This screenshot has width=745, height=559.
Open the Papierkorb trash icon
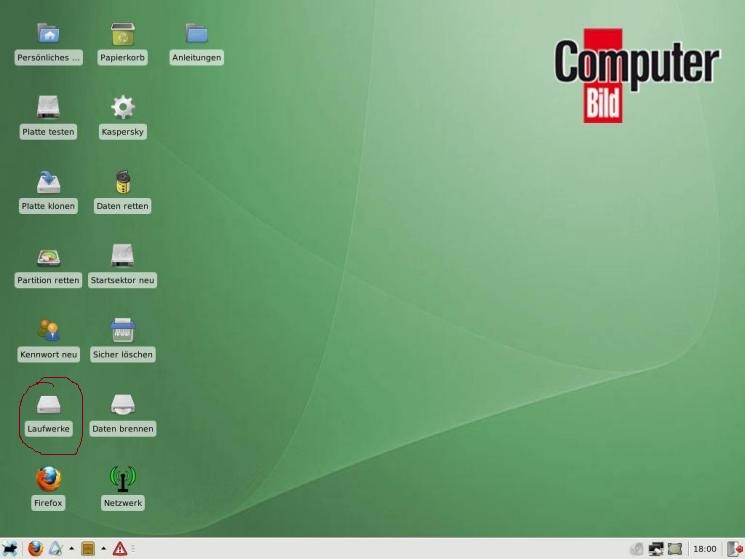(x=123, y=34)
